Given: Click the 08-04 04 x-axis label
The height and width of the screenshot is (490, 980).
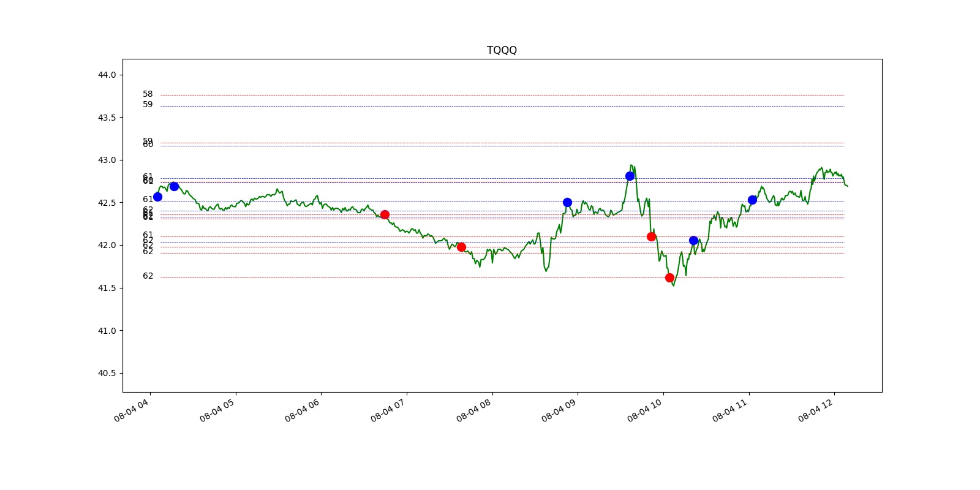Looking at the screenshot, I should point(132,410).
